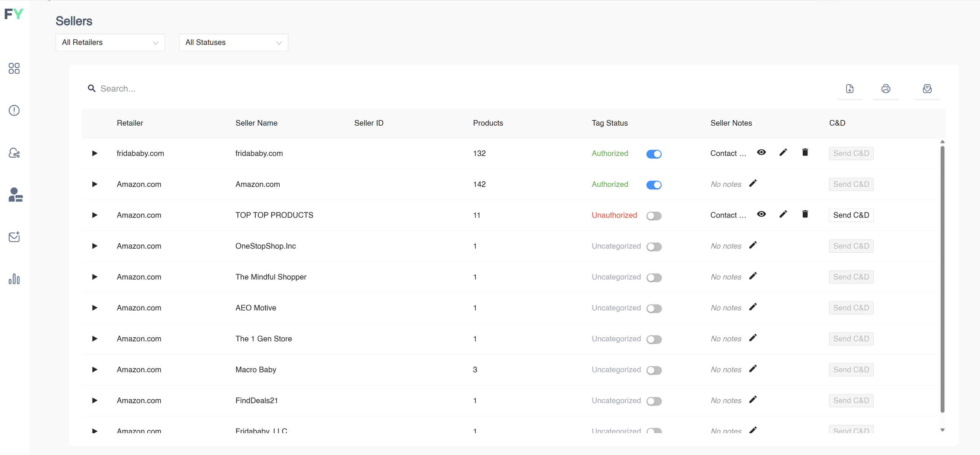Expand the AEO Motive row

pyautogui.click(x=95, y=308)
